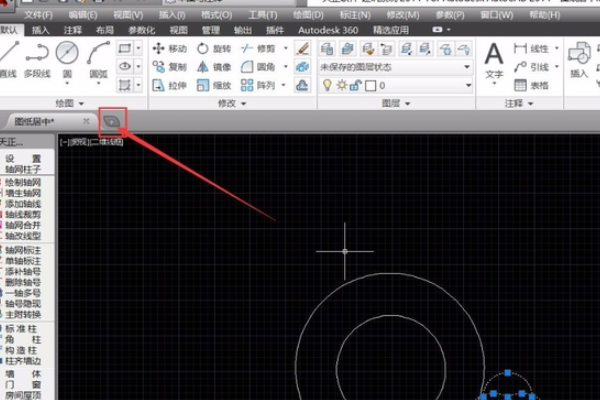Switch to the Parametric (参数化) ribbon tab
The image size is (600, 400).
click(142, 30)
